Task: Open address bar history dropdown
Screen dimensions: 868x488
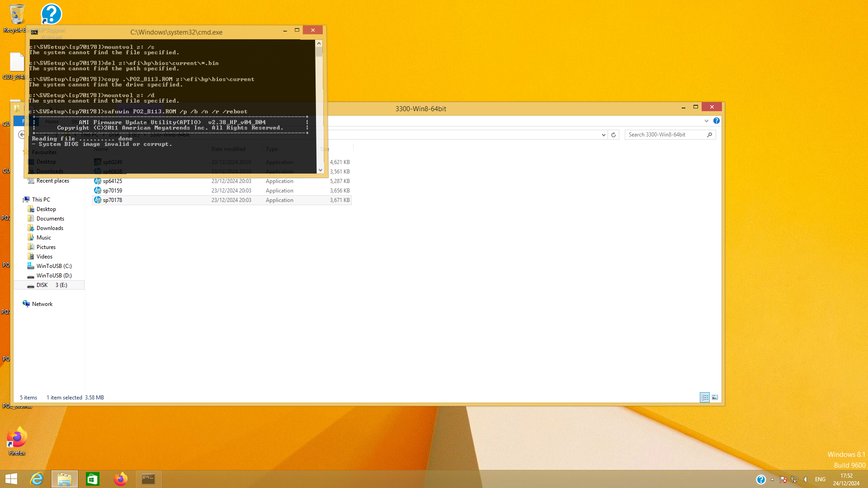Action: pyautogui.click(x=604, y=135)
